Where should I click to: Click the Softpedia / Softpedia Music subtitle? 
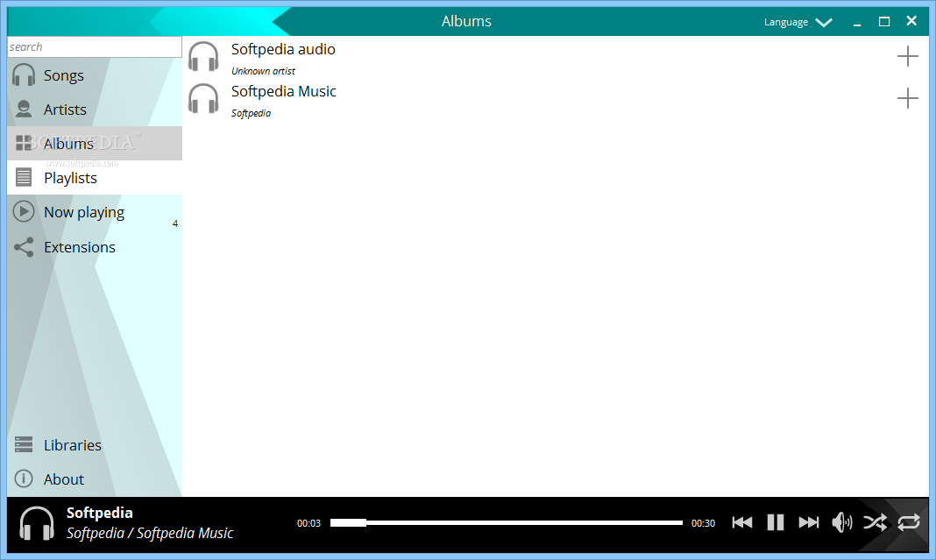point(150,533)
